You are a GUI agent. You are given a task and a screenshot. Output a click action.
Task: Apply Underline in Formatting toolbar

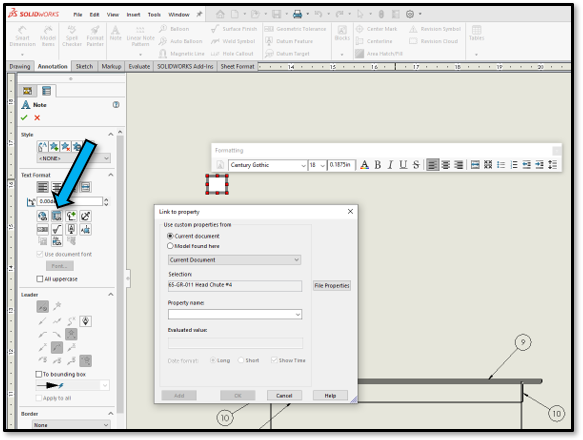pyautogui.click(x=403, y=165)
